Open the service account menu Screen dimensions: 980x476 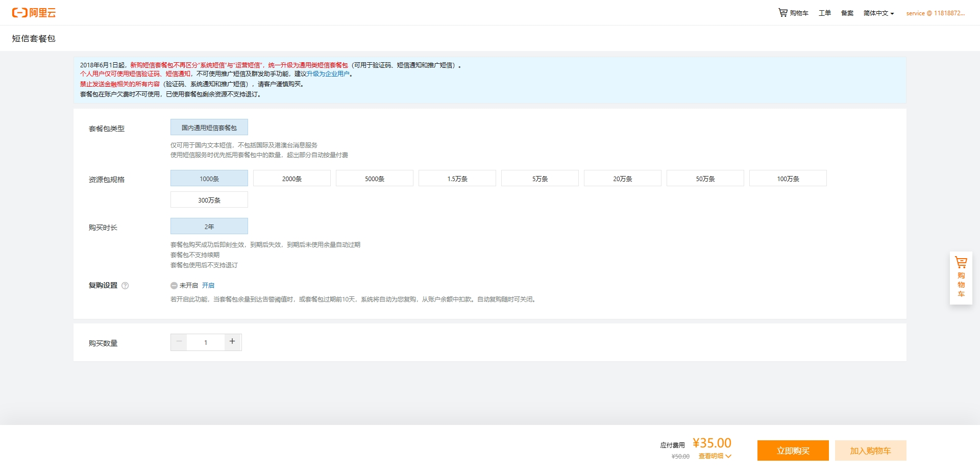tap(935, 13)
